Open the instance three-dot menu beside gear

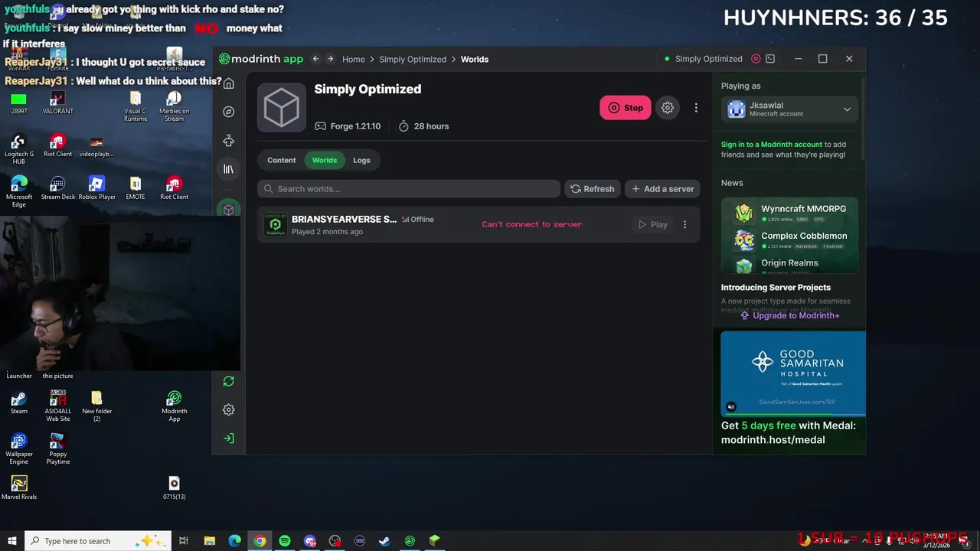pos(696,108)
